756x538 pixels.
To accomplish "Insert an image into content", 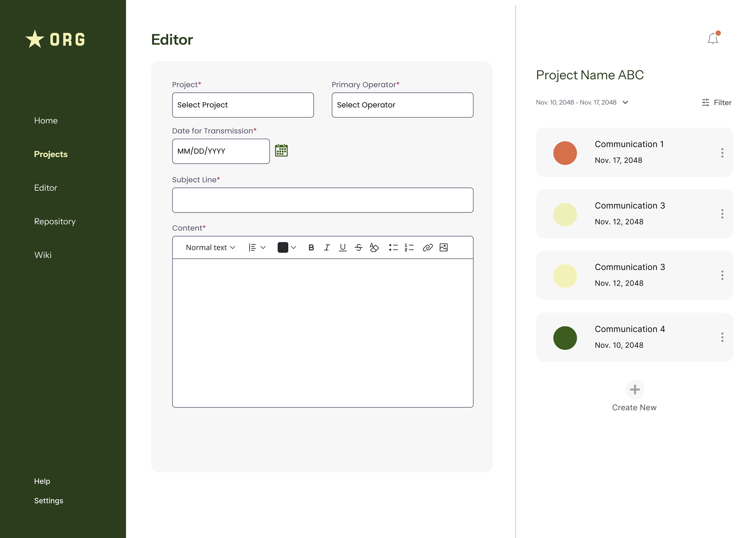I will 444,248.
